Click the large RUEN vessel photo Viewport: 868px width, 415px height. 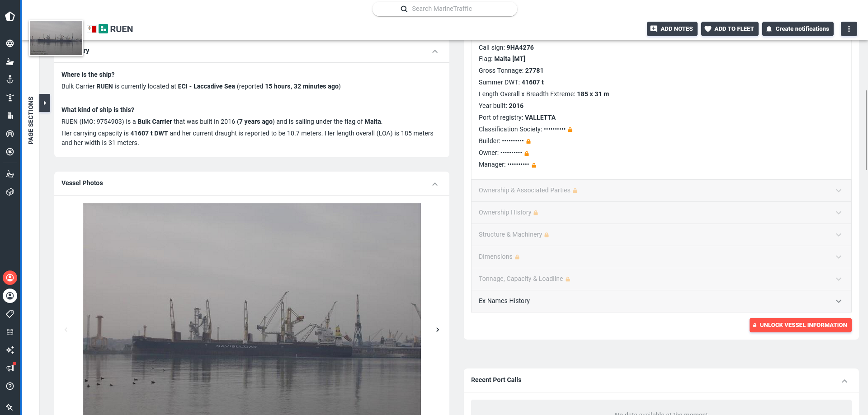[x=252, y=309]
